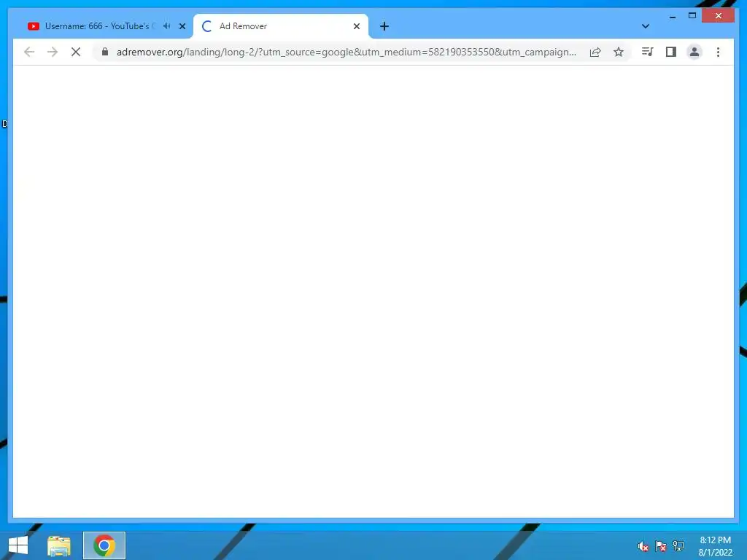Bookmark this tab with the star icon

coord(619,52)
